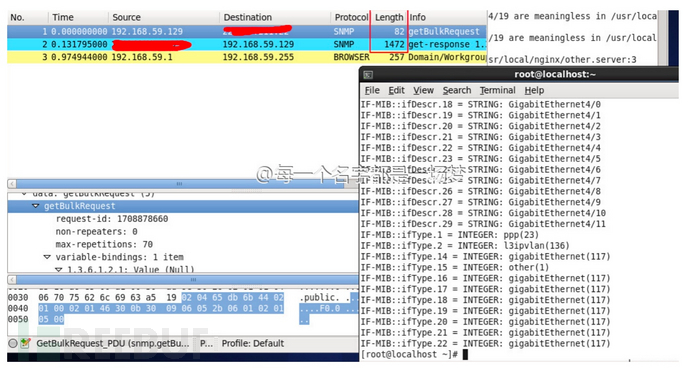The height and width of the screenshot is (368, 690).
Task: Open the Help menu in terminal
Action: 534,90
